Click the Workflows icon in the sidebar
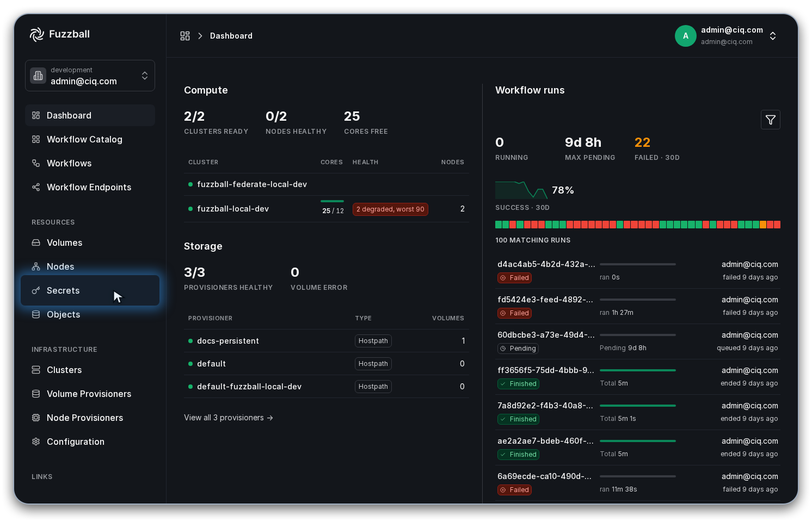 click(36, 163)
